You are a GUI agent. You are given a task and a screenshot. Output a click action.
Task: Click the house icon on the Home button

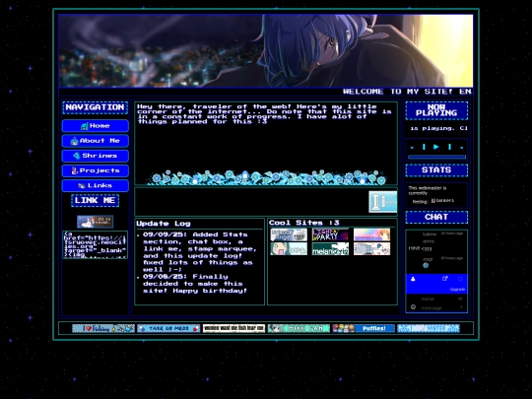click(x=84, y=126)
